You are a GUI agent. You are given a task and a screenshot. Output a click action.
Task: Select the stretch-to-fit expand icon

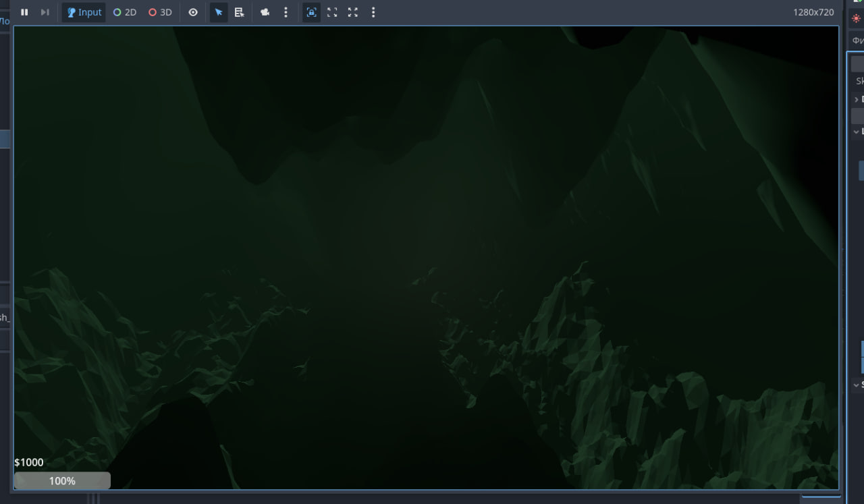pos(352,12)
